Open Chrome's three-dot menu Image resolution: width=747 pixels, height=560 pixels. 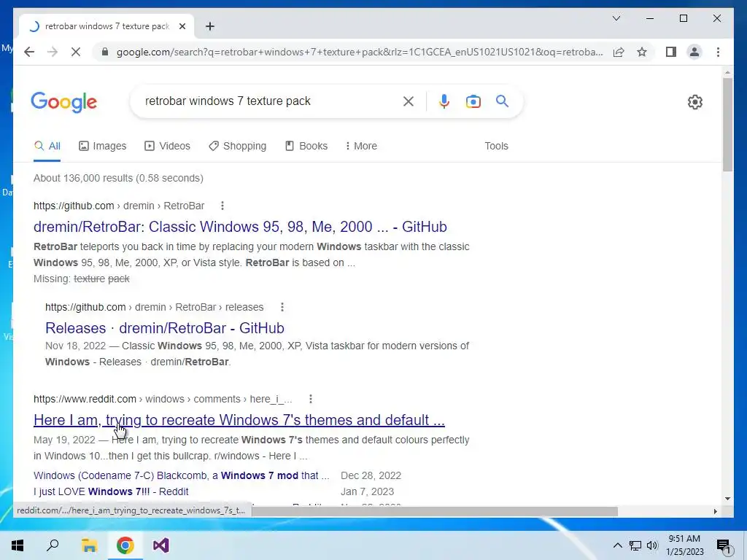tap(718, 52)
